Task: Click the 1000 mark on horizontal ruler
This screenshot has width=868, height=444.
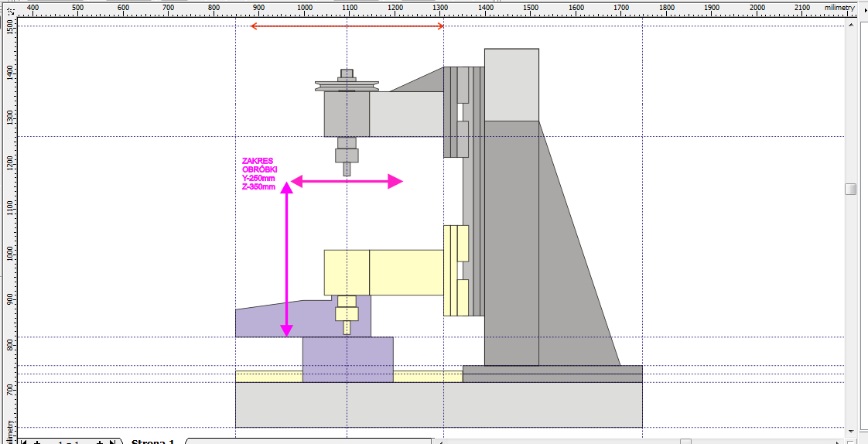Action: [305, 8]
